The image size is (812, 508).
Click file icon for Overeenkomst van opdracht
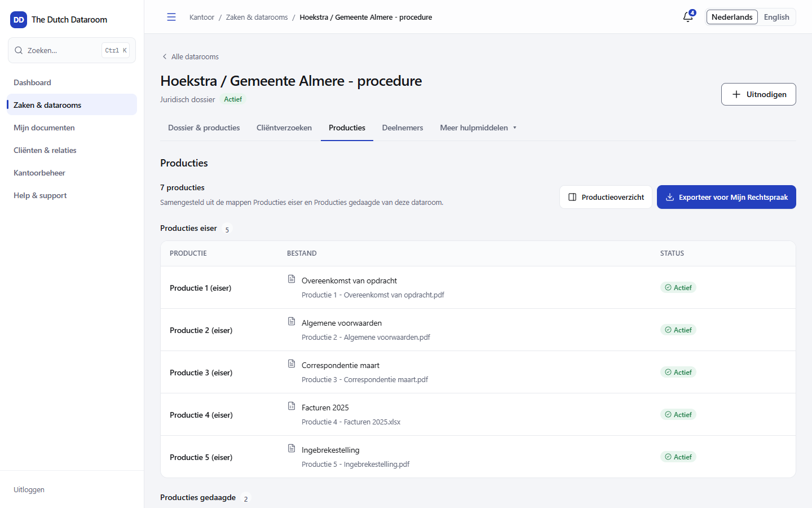point(292,279)
